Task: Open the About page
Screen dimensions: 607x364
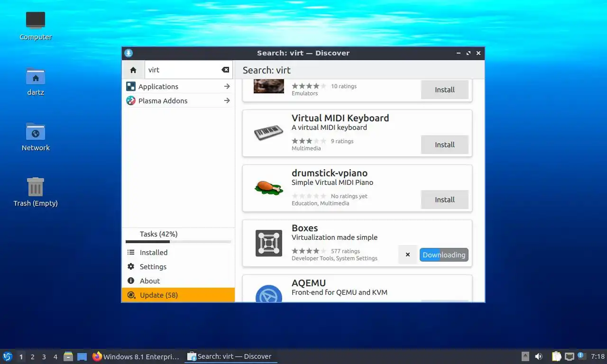Action: pyautogui.click(x=178, y=281)
